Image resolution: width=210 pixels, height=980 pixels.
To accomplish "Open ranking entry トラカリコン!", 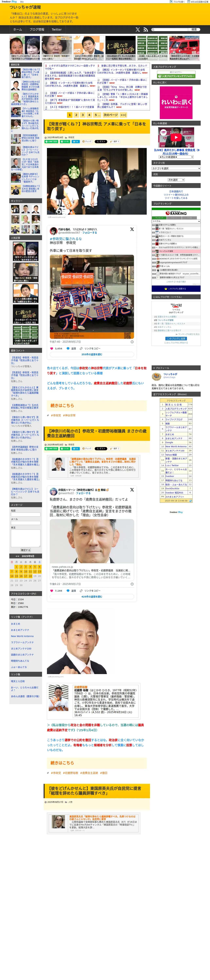I will pyautogui.click(x=165, y=232).
